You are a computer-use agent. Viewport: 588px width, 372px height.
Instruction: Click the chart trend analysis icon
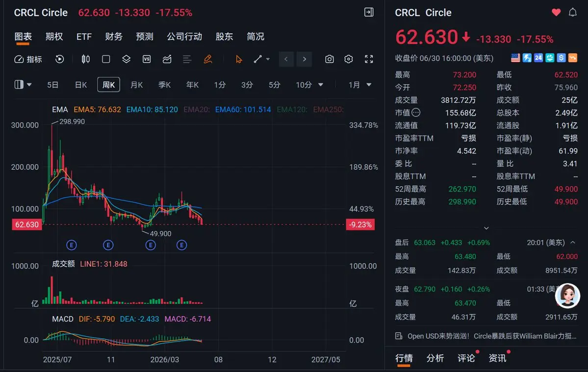[167, 59]
